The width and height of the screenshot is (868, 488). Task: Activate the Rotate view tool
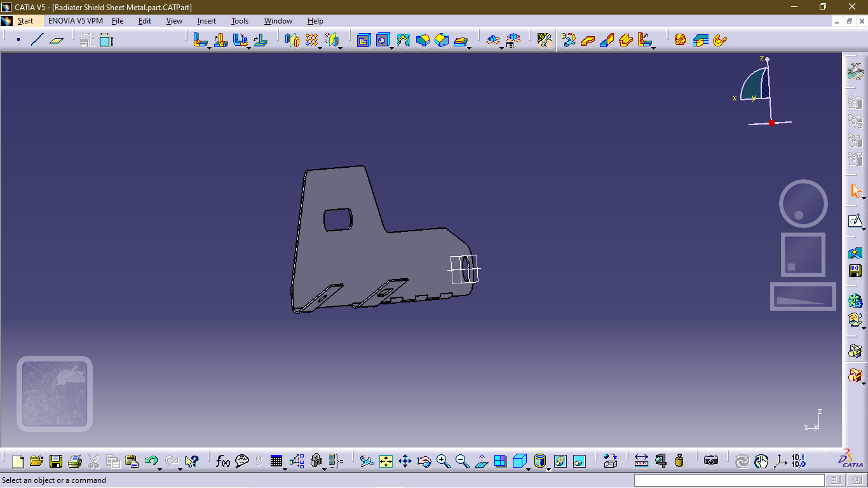click(x=424, y=461)
